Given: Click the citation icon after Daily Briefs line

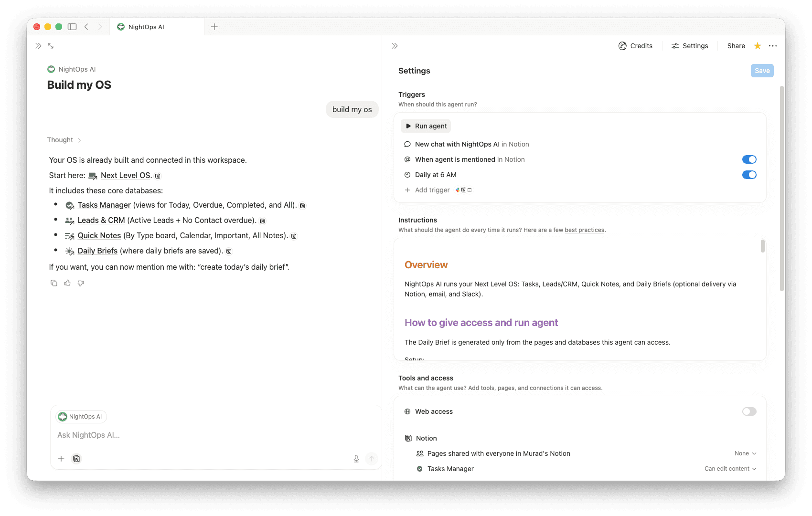Looking at the screenshot, I should pyautogui.click(x=229, y=252).
